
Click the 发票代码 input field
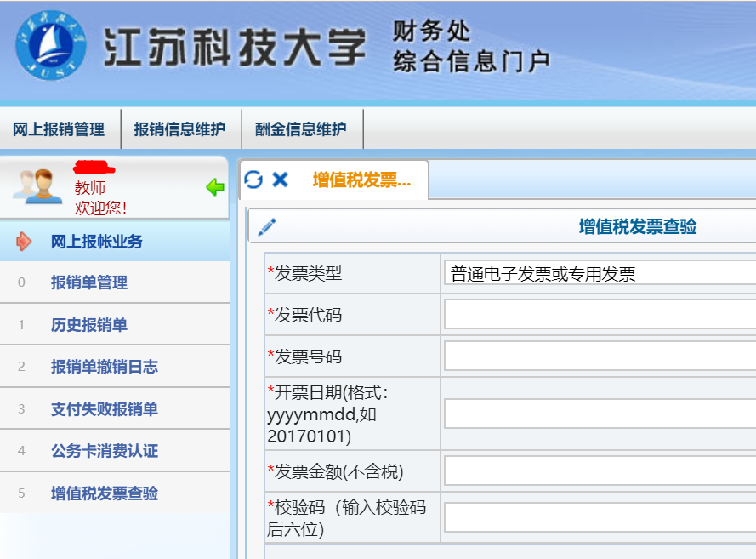(x=599, y=315)
